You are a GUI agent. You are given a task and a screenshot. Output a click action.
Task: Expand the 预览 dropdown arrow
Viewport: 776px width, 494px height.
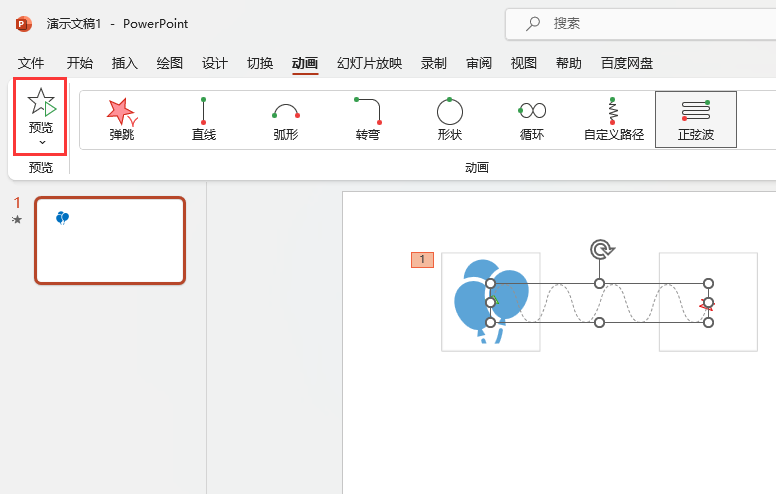42,143
